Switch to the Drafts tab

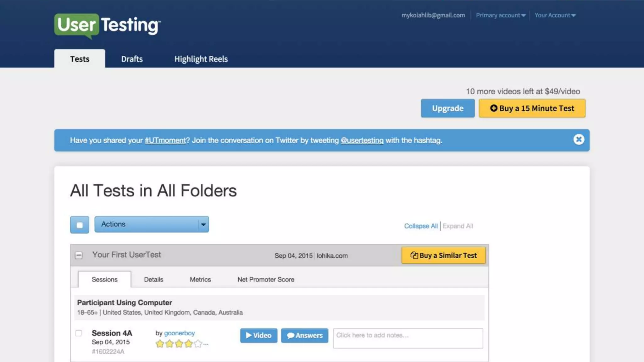tap(132, 59)
